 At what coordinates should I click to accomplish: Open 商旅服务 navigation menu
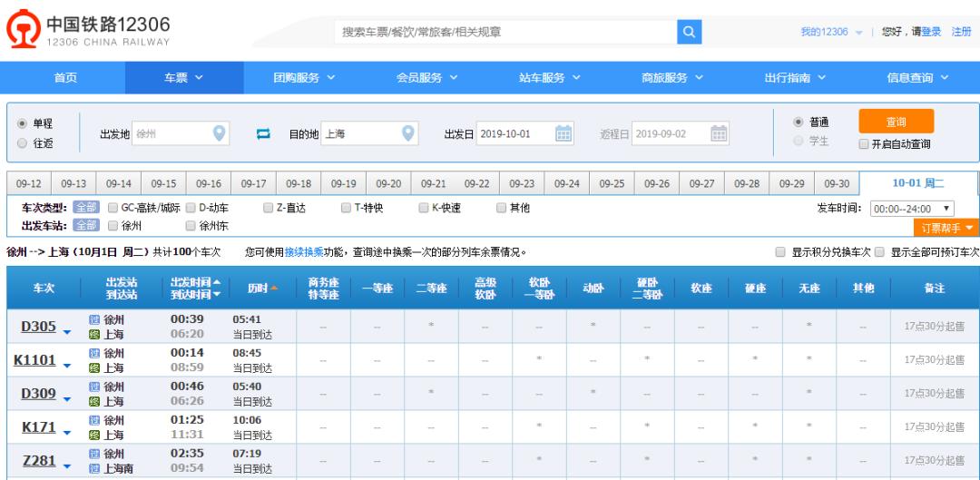click(x=671, y=77)
